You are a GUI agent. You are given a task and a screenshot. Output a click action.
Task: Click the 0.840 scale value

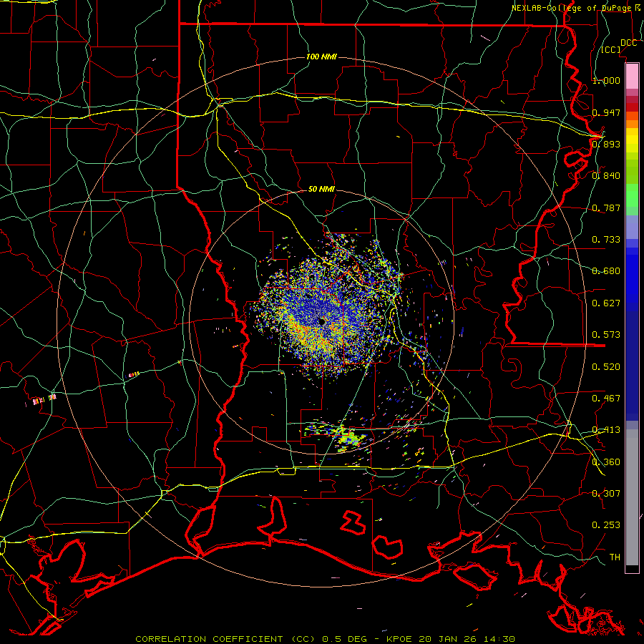click(x=606, y=176)
